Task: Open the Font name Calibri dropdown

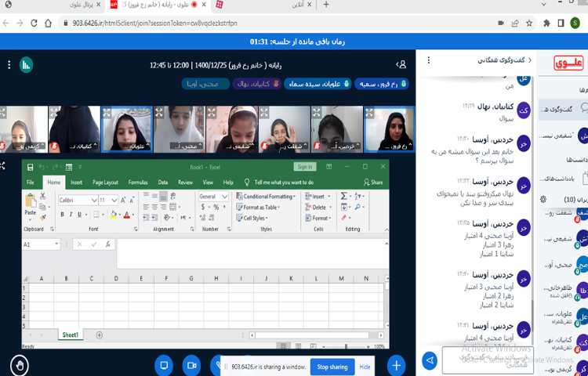Action: [94, 201]
